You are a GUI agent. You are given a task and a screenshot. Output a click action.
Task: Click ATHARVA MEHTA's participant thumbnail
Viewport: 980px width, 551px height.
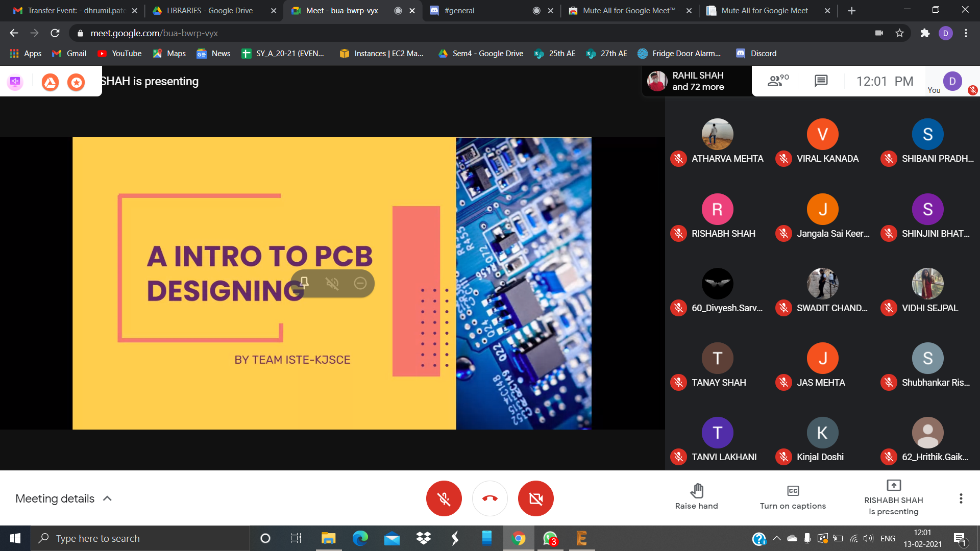[717, 135]
